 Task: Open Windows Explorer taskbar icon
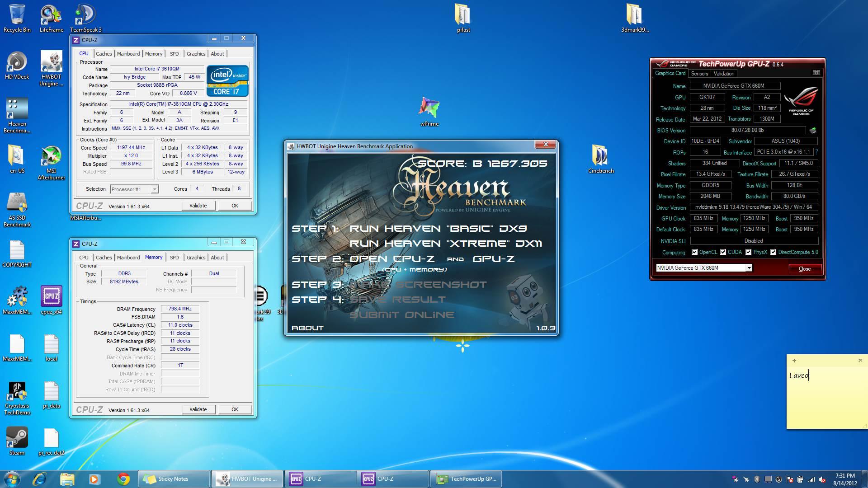coord(67,479)
